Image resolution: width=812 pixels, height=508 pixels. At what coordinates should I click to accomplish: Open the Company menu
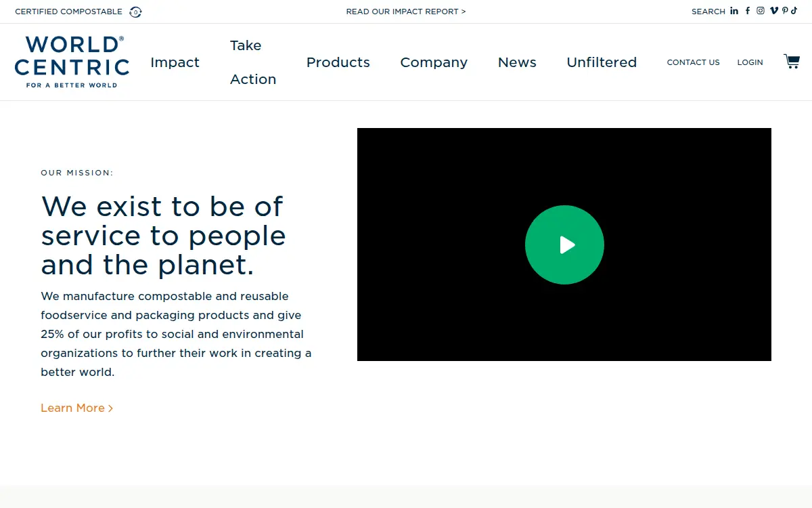tap(434, 62)
